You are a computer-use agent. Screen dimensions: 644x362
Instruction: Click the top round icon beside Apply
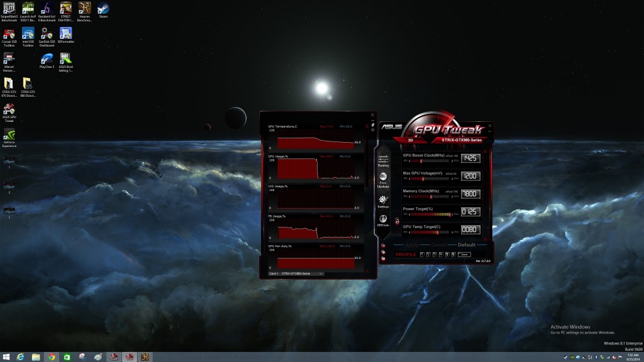383,246
